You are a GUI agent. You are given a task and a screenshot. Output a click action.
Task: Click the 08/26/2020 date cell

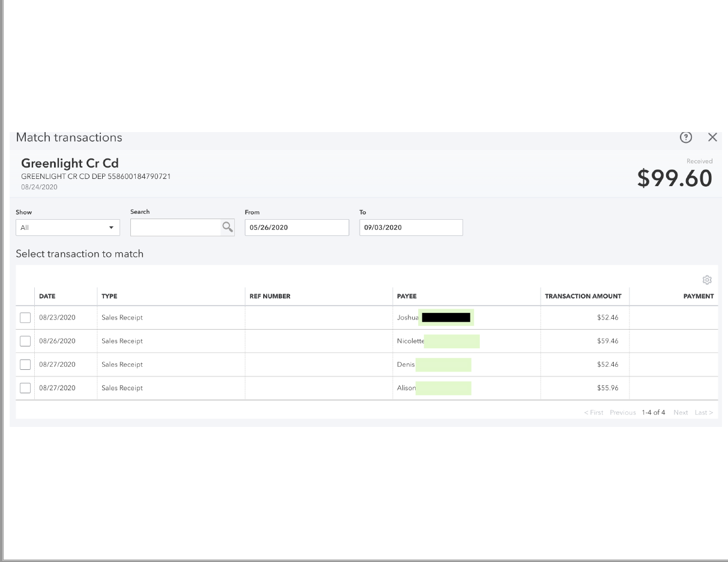click(57, 341)
